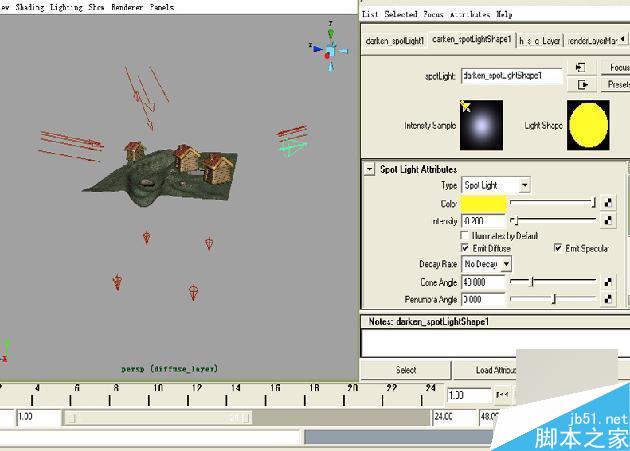The image size is (630, 451).
Task: Select the cyan highlighted light in viewport
Action: coord(293,146)
